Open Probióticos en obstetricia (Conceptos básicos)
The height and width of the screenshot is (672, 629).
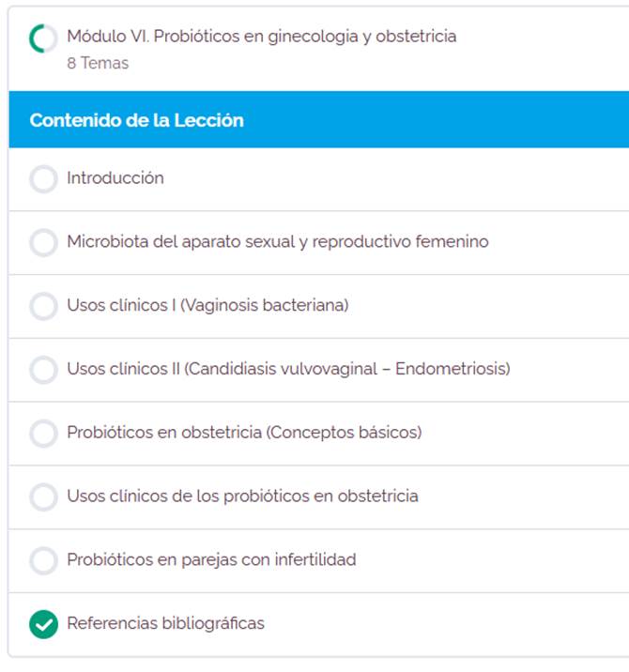point(244,433)
